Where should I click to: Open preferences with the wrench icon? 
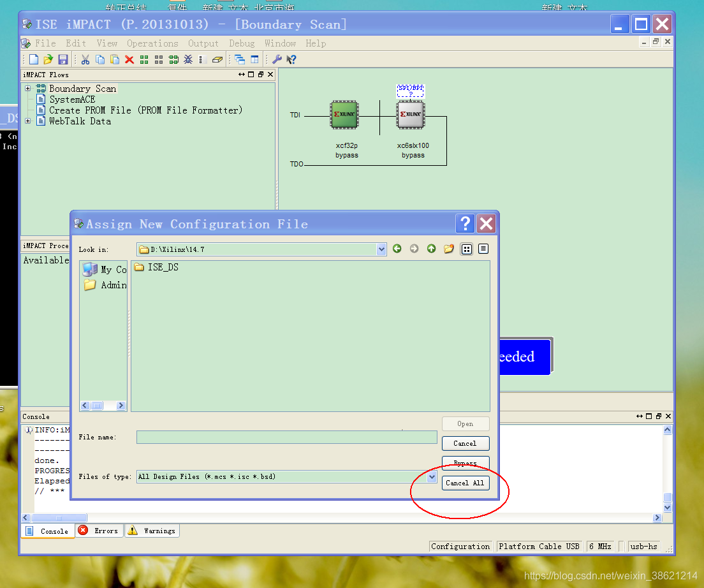[x=277, y=59]
